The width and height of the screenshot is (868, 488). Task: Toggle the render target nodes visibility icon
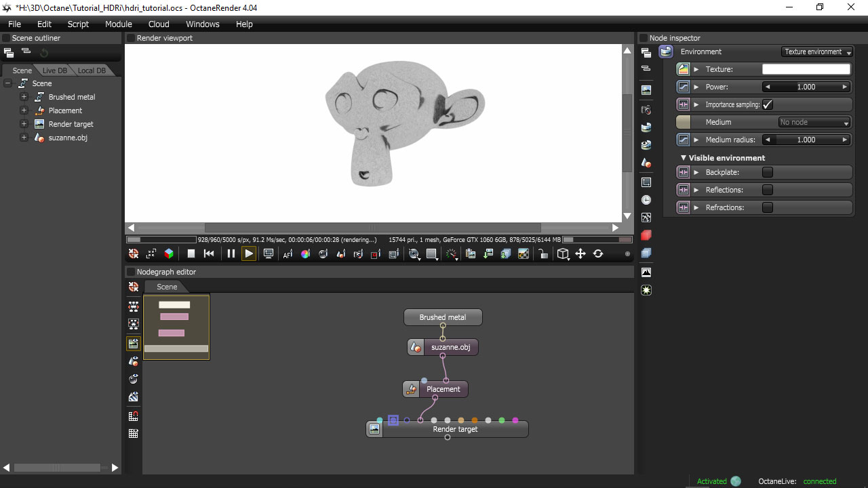click(x=134, y=344)
